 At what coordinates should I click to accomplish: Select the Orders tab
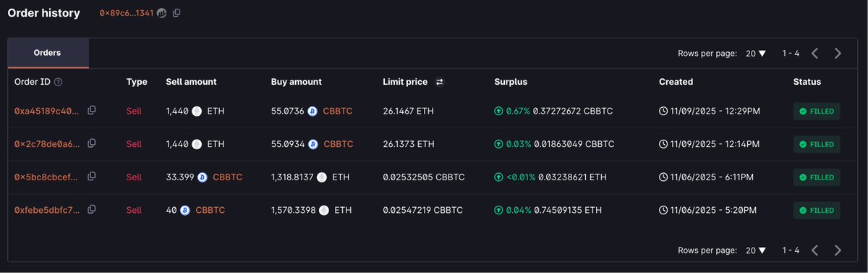tap(48, 53)
